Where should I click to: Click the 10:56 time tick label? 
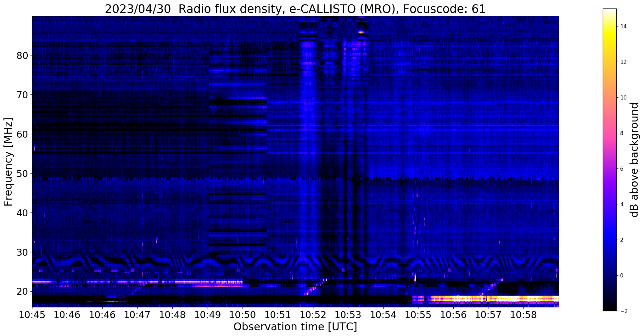(453, 315)
